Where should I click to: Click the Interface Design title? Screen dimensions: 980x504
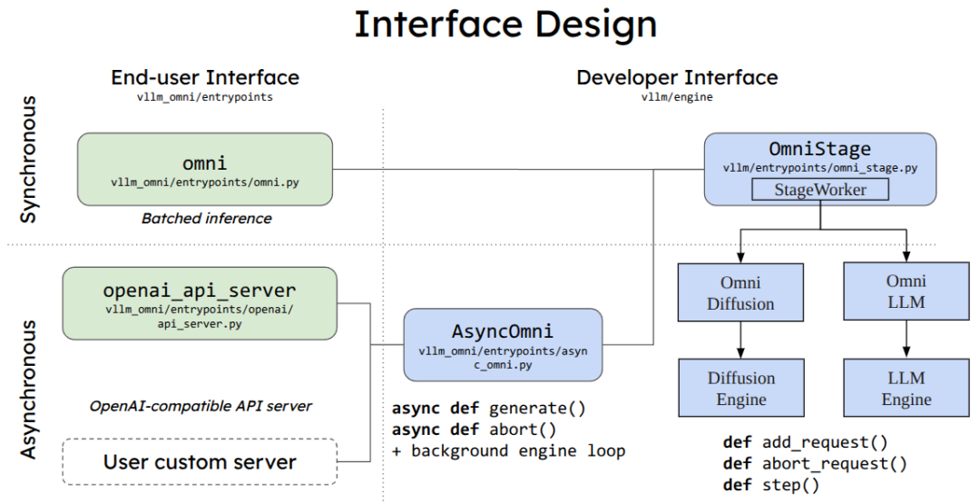click(505, 25)
